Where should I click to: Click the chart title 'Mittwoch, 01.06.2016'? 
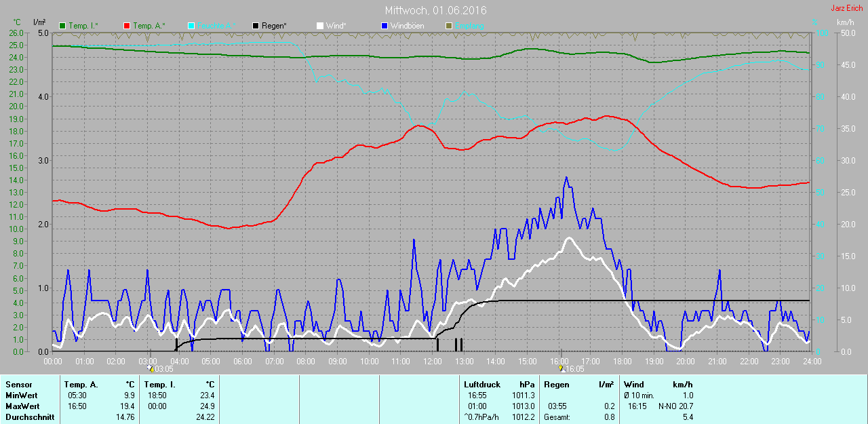click(x=435, y=10)
